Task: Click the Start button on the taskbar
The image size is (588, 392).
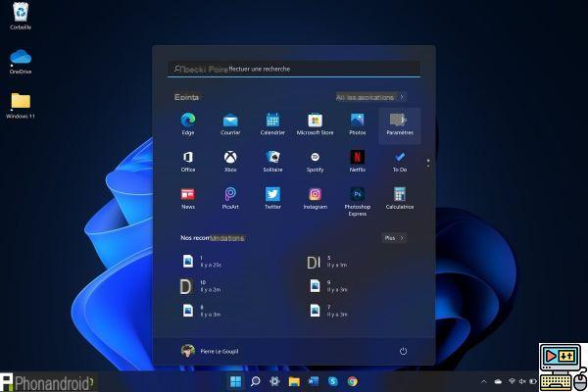Action: 235,381
